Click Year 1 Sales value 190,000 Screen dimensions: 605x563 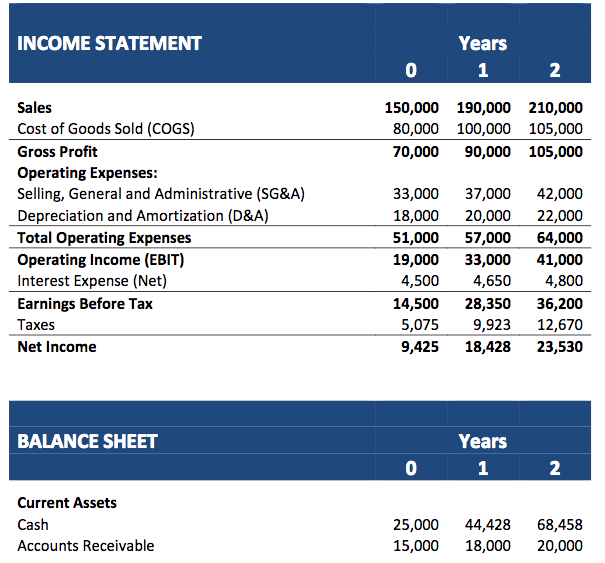pyautogui.click(x=484, y=108)
